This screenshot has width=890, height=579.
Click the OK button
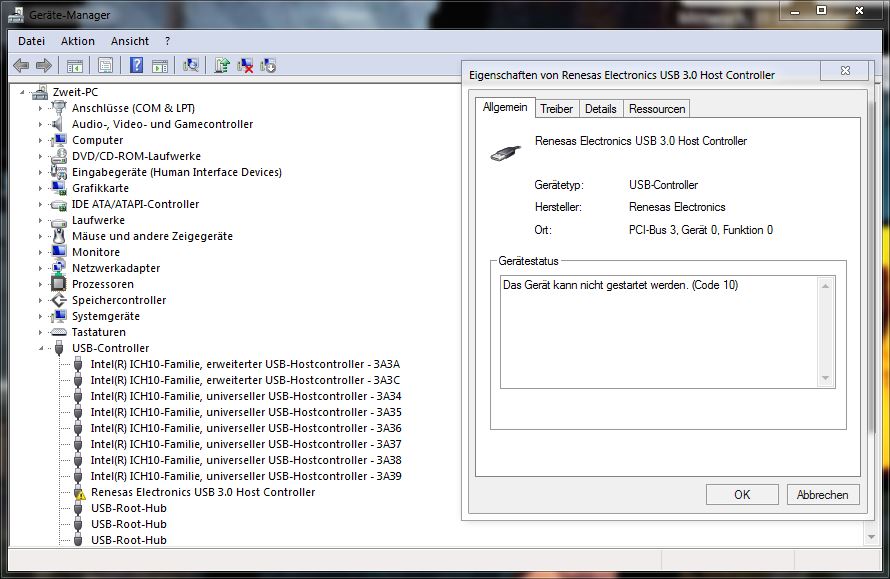(742, 494)
